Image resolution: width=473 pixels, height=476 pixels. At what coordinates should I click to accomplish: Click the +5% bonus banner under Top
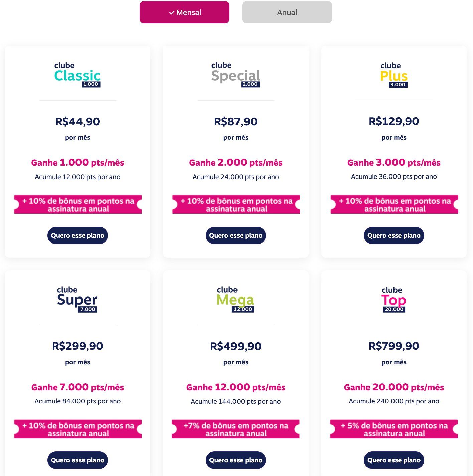(394, 429)
